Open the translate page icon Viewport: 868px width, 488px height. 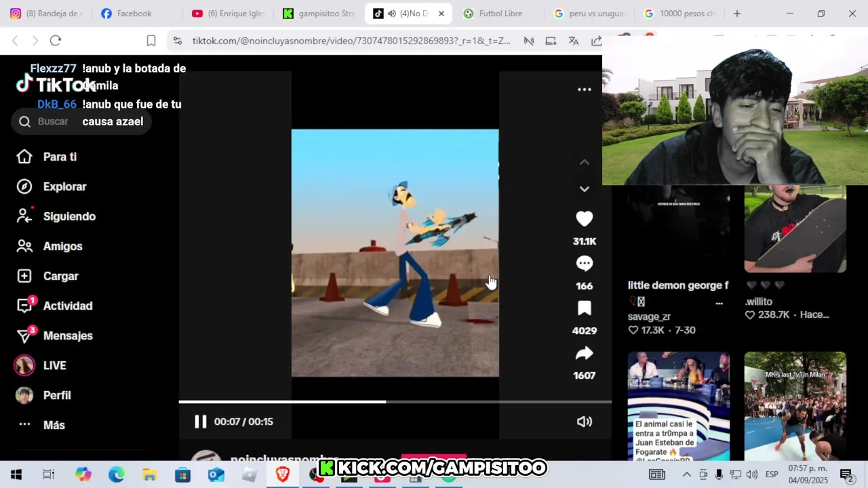[x=574, y=41]
